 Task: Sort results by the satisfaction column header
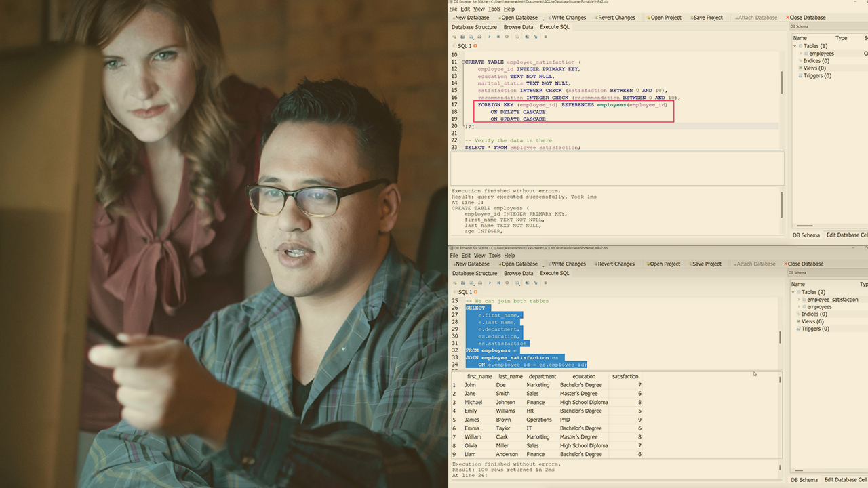pyautogui.click(x=625, y=376)
